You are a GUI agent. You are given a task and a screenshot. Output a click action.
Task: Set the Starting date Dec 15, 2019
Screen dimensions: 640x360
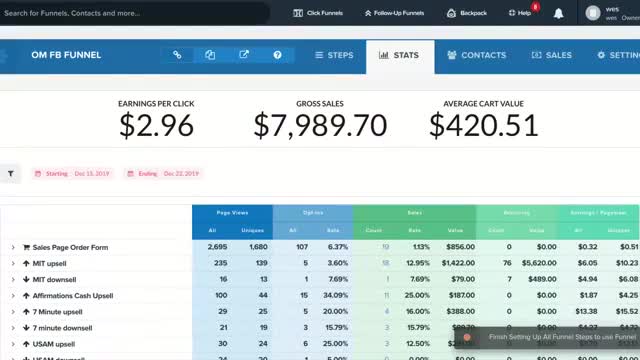coord(72,173)
